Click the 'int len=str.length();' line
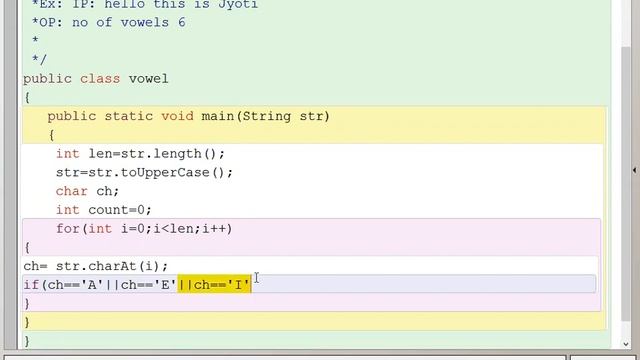Viewport: 640px width, 360px height. (140, 153)
